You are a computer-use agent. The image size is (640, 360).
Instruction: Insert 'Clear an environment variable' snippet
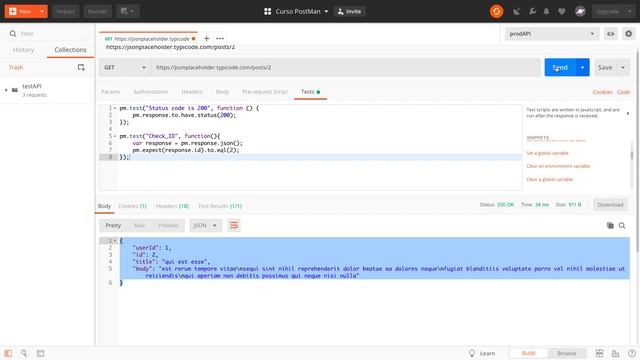point(558,166)
